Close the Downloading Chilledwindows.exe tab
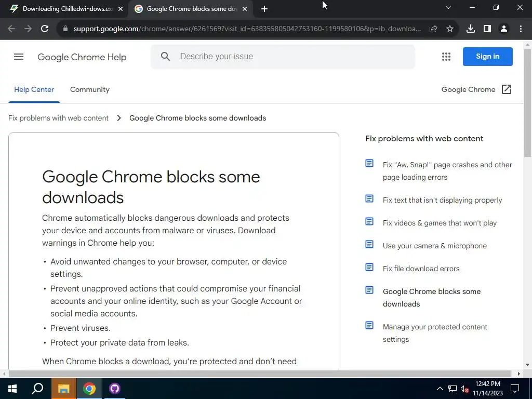 [121, 9]
